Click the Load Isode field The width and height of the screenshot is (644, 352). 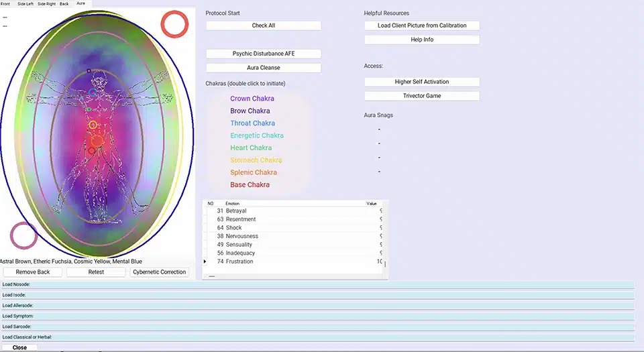click(x=318, y=295)
